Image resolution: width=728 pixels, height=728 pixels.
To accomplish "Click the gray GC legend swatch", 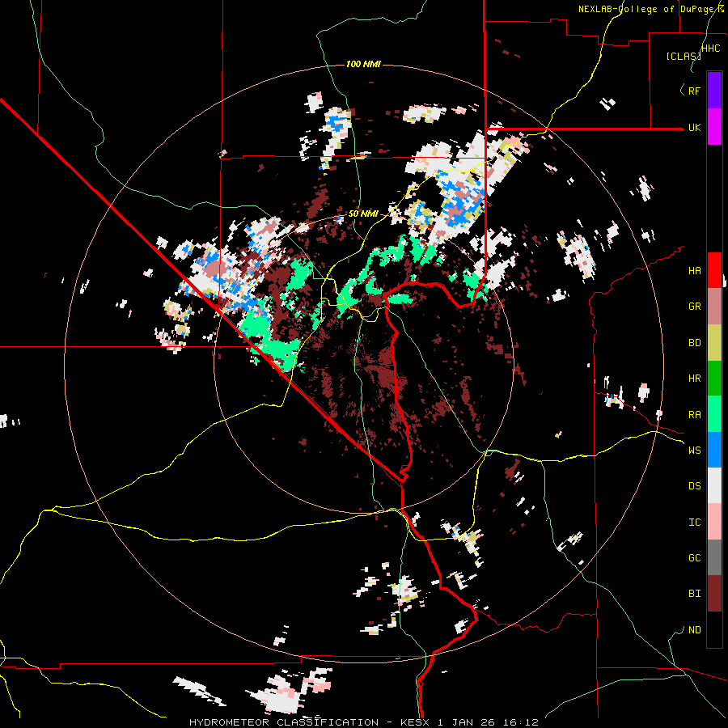I will click(x=714, y=557).
